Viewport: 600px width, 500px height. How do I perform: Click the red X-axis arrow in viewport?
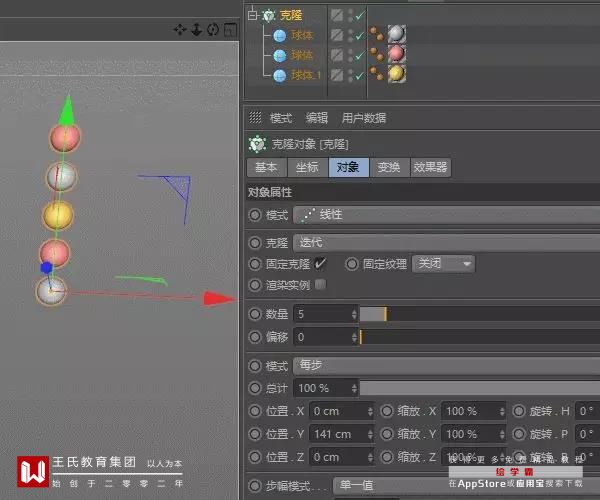tap(219, 299)
